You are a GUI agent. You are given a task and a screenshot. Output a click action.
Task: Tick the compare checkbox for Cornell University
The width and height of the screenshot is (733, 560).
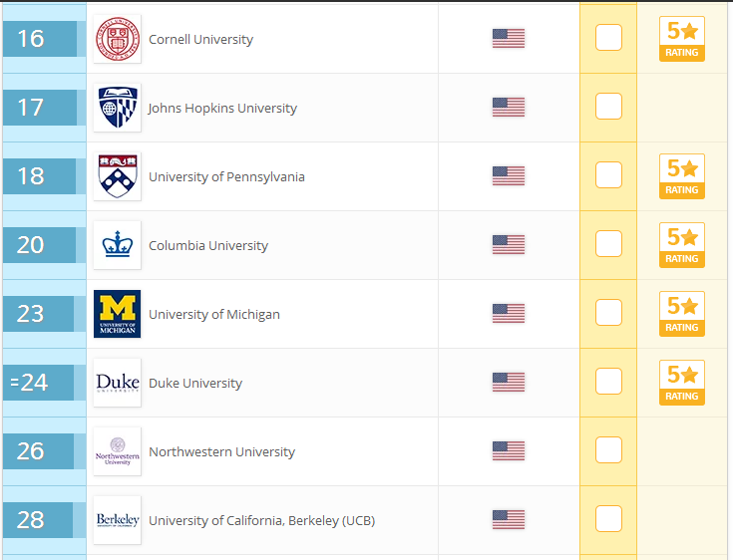pos(608,37)
